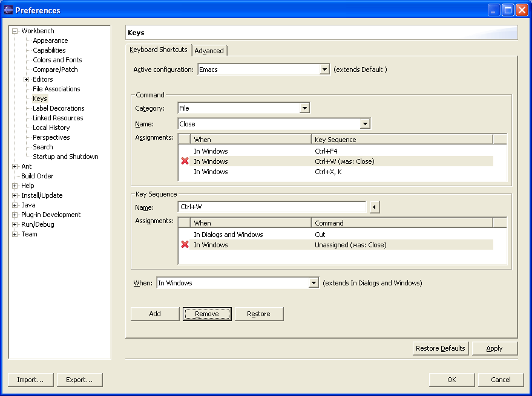Click the key sequence insert arrow button
This screenshot has height=396, width=532.
tap(375, 207)
